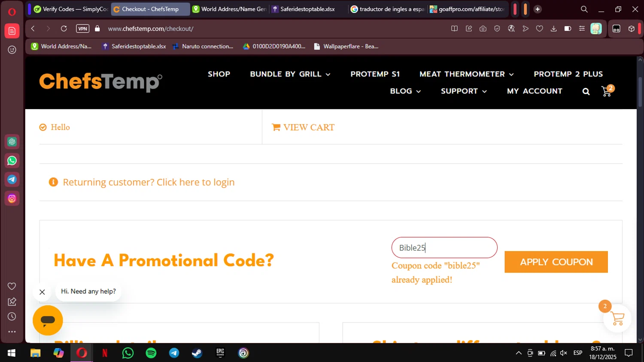Open the header cart icon with 2 items

coord(608,91)
